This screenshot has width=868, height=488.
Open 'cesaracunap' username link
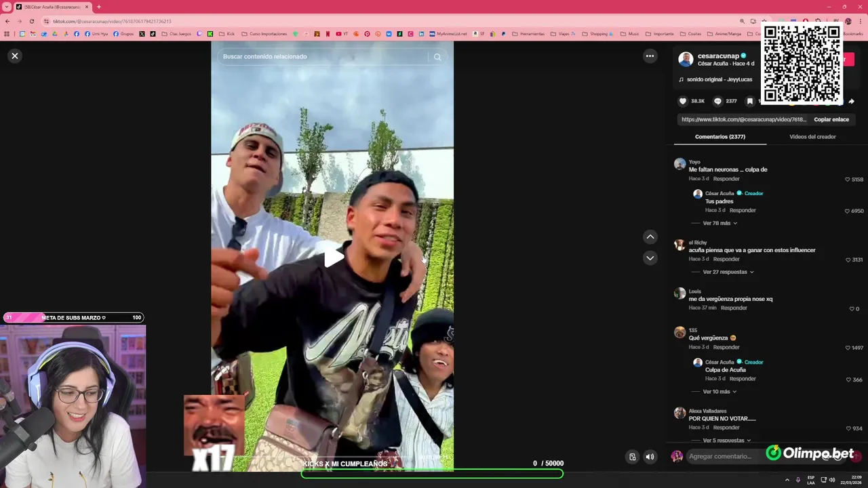click(x=718, y=56)
